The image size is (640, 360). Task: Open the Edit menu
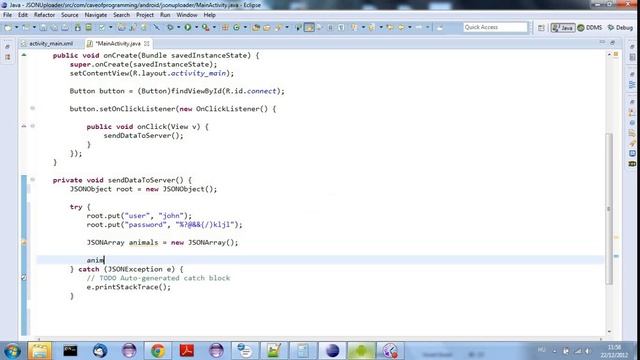pyautogui.click(x=23, y=15)
